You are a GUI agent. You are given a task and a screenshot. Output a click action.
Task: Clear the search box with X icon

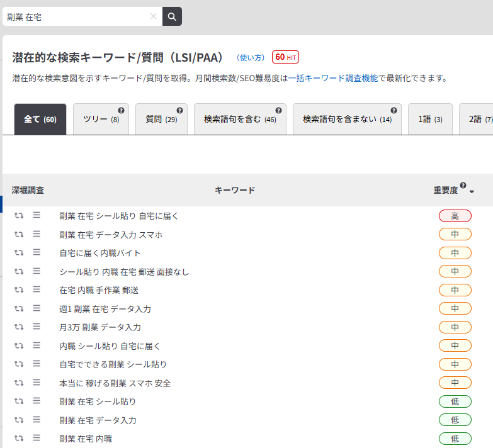point(153,16)
